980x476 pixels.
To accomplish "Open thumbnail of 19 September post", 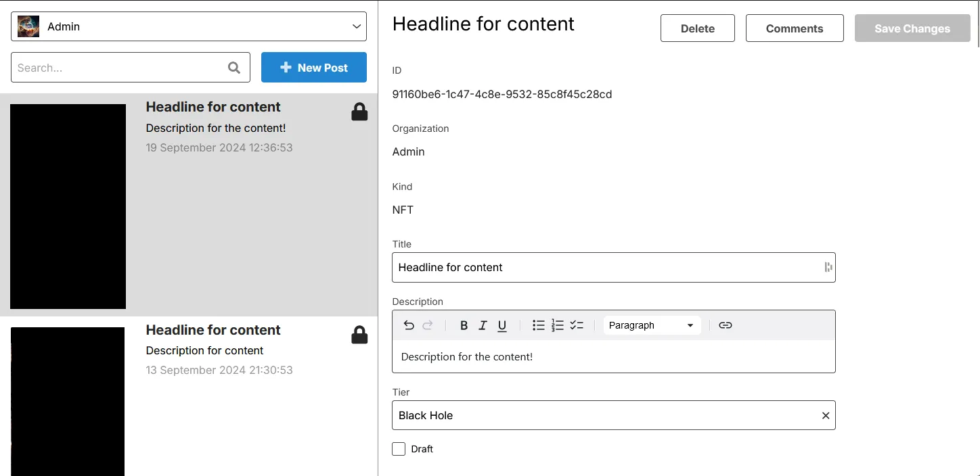I will pos(68,206).
